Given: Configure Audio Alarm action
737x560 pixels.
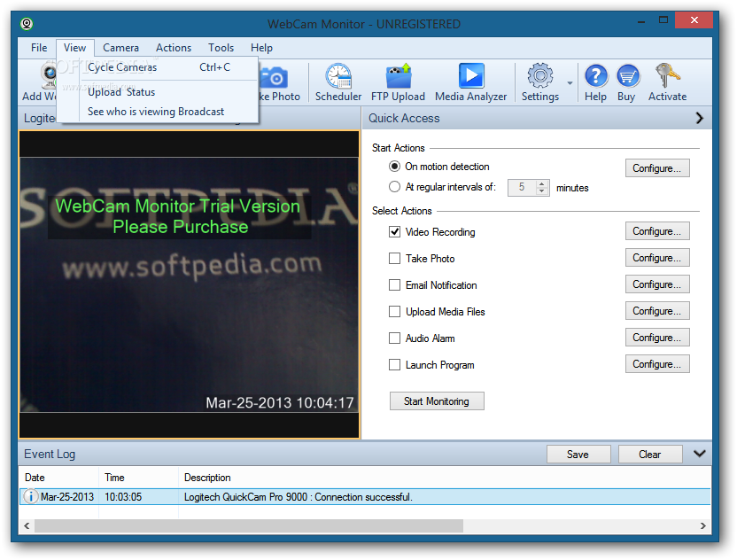Looking at the screenshot, I should coord(657,337).
